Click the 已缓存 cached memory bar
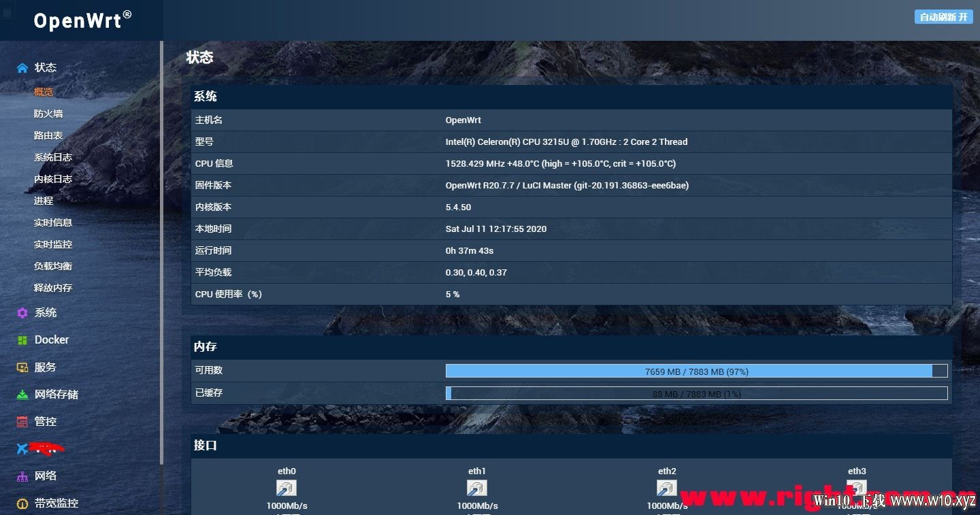Screen dimensions: 980x515 (x=696, y=393)
